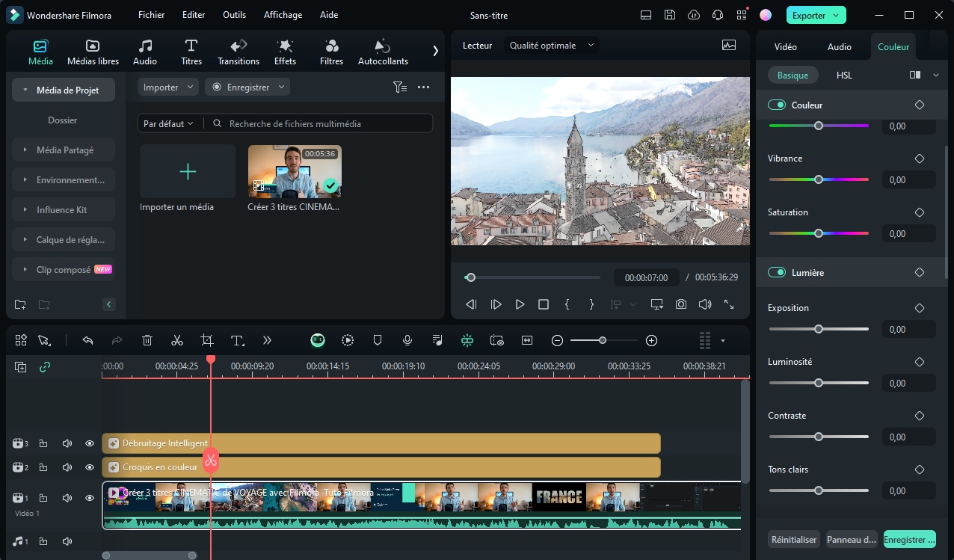This screenshot has width=954, height=560.
Task: Hide the Vidéo 1 track eye icon
Action: (90, 498)
